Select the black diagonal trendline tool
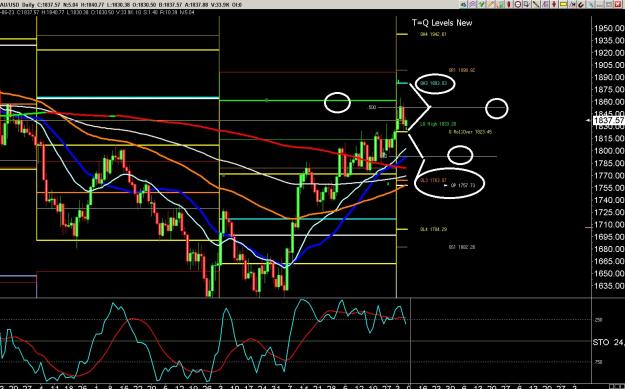The height and width of the screenshot is (389, 625). (536, 4)
